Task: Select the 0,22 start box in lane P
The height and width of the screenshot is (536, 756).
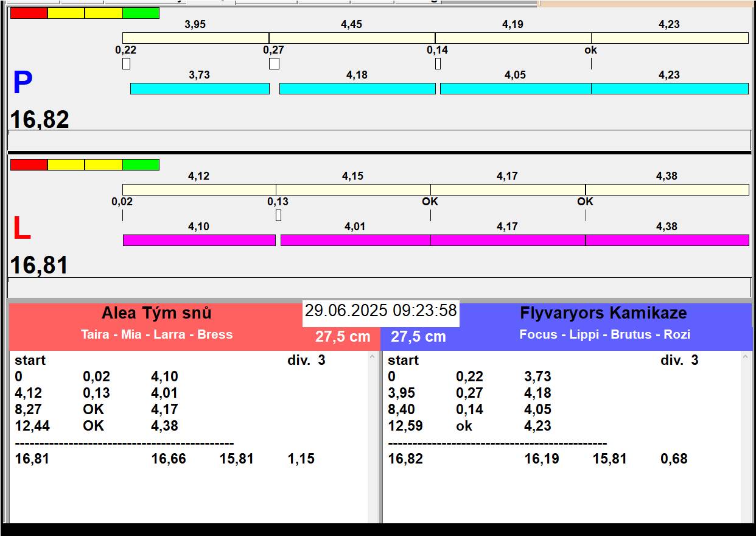Action: coord(126,63)
